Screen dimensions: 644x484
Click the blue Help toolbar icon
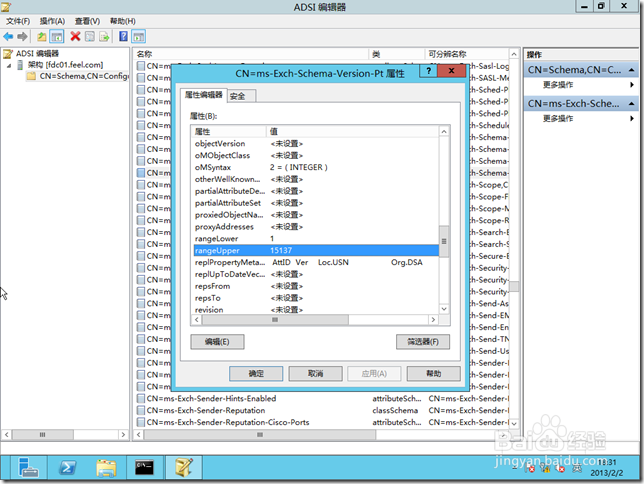pyautogui.click(x=123, y=37)
